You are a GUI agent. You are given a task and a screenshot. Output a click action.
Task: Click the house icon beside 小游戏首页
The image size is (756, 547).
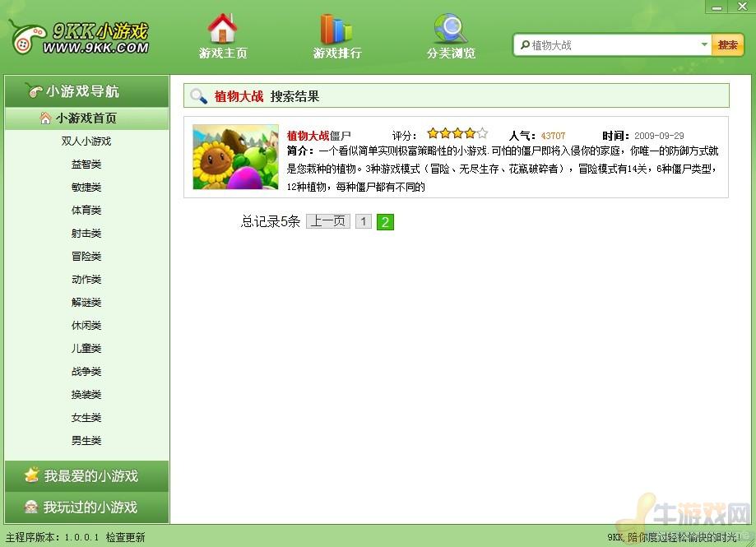coord(45,118)
